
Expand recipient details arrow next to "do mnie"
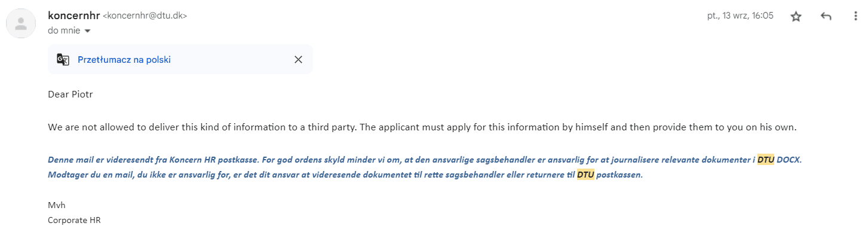tap(87, 30)
